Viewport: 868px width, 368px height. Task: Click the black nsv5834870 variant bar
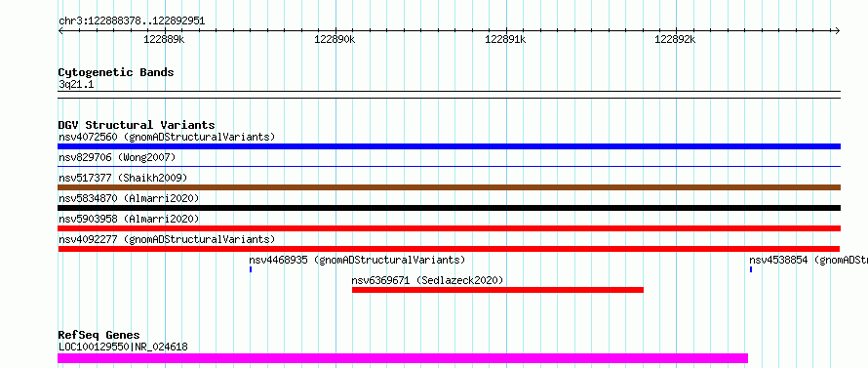(449, 208)
